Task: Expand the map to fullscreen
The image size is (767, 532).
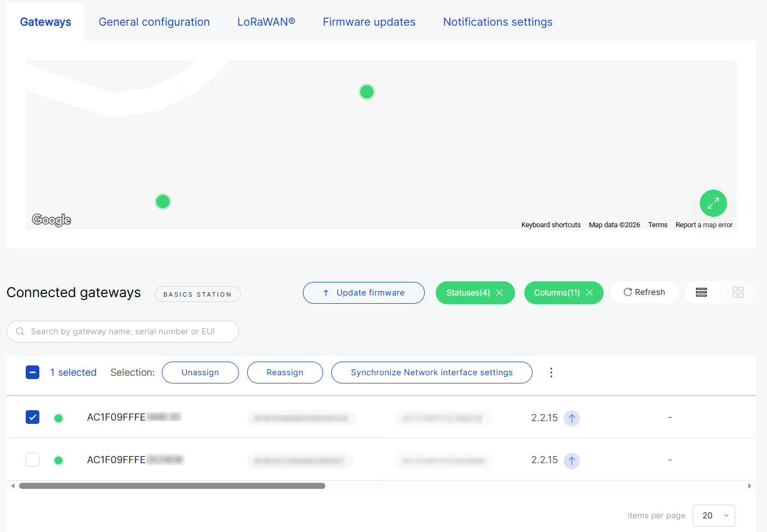Action: click(x=713, y=203)
